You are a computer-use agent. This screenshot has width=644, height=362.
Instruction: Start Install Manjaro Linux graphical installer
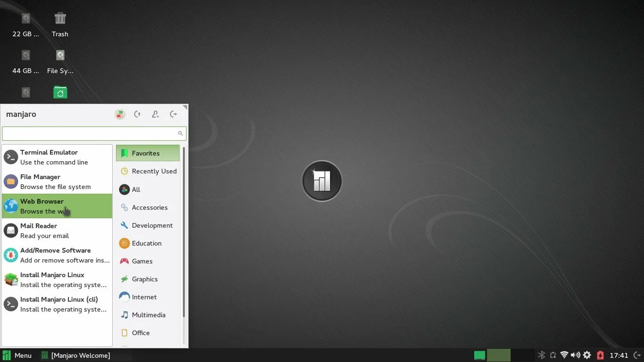(x=57, y=280)
